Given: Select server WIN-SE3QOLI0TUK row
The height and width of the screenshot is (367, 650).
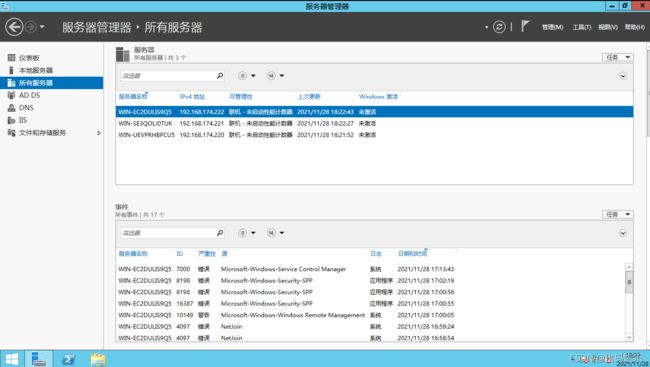Looking at the screenshot, I should pyautogui.click(x=374, y=123).
